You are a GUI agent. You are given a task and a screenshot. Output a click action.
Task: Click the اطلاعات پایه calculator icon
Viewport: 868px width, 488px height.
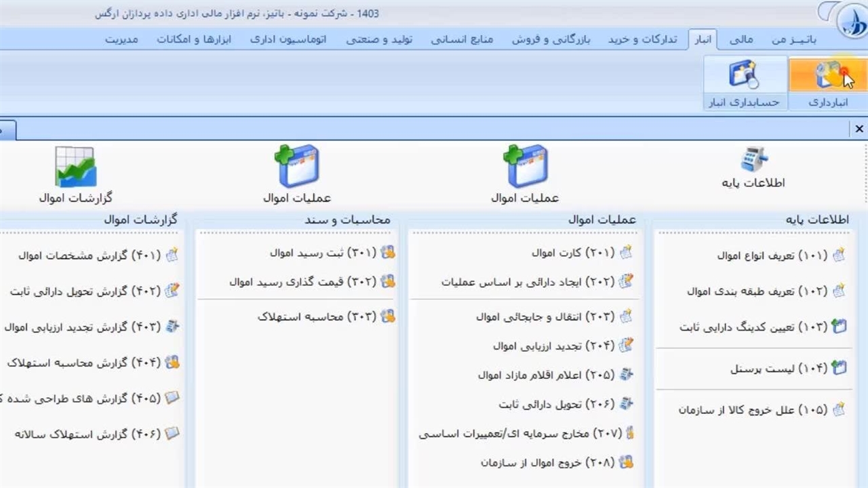coord(753,159)
